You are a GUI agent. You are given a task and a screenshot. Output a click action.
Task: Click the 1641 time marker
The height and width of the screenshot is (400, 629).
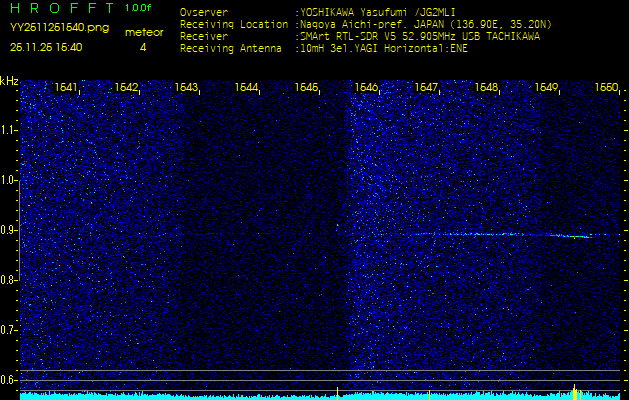pos(67,88)
